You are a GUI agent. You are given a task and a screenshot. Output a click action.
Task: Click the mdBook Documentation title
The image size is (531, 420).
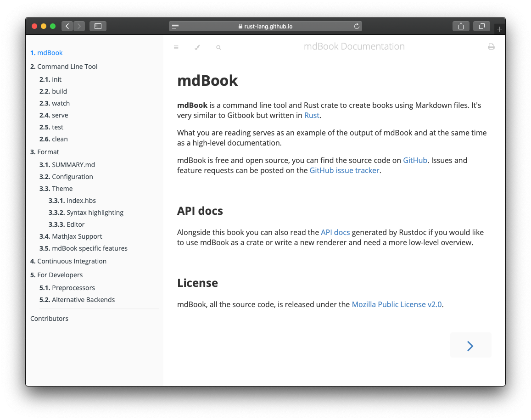pyautogui.click(x=354, y=46)
